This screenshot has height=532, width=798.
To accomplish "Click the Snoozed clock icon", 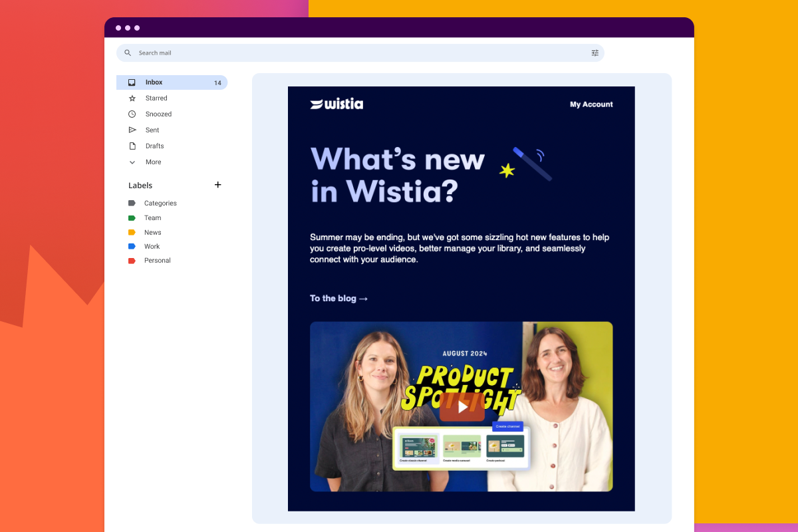I will (x=132, y=114).
